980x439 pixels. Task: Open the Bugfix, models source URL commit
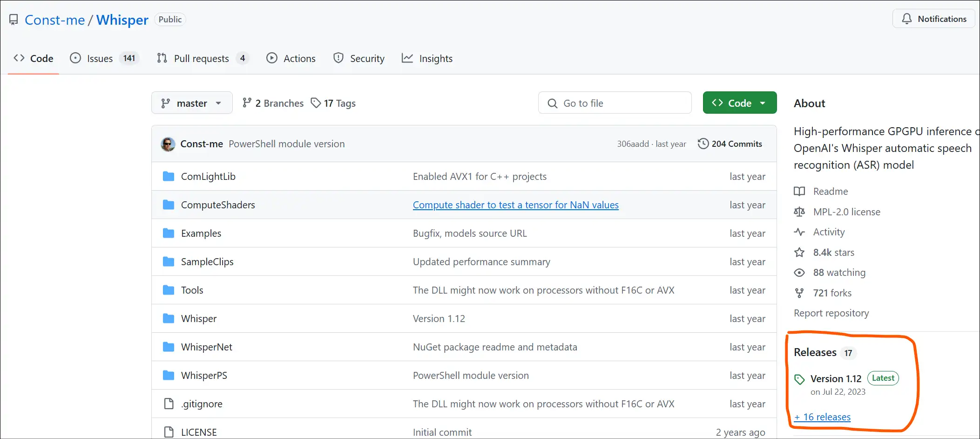[470, 233]
